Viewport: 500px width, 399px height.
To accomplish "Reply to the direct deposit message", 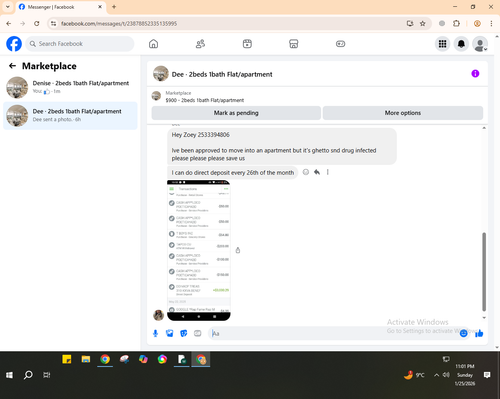I will (x=317, y=172).
